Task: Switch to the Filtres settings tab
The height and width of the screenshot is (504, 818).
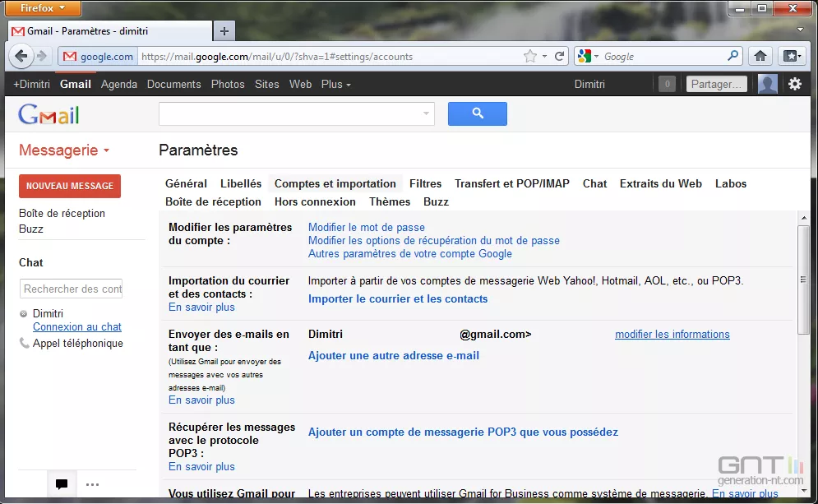Action: pos(425,183)
